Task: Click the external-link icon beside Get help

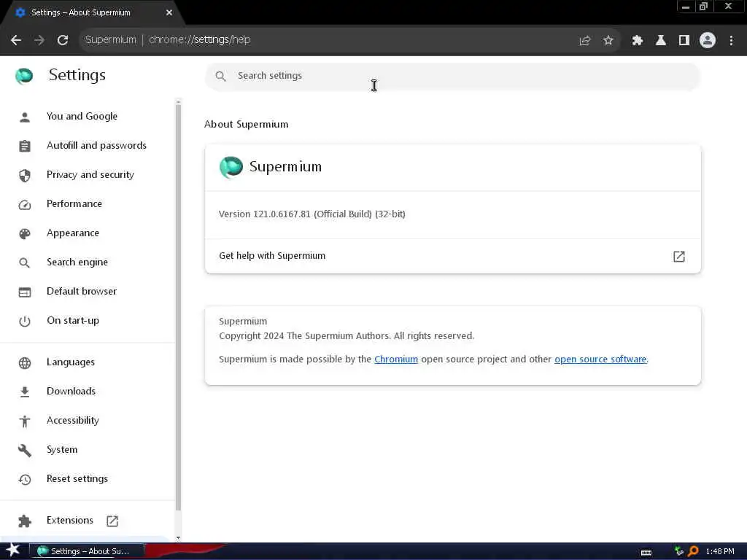Action: click(x=679, y=256)
